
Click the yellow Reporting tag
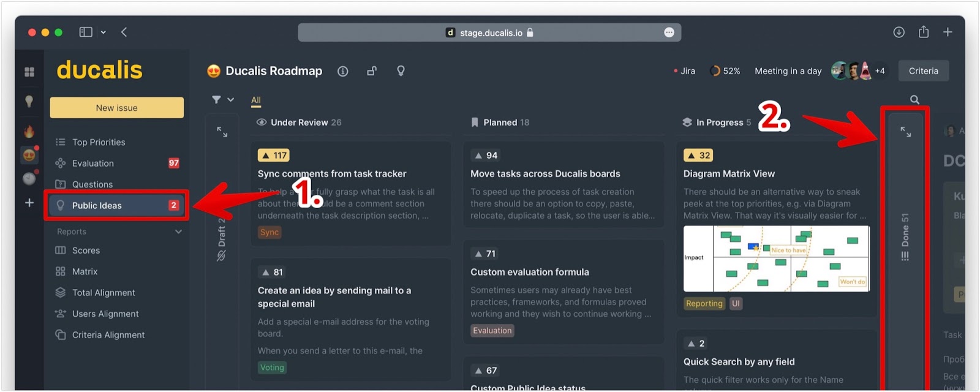704,304
